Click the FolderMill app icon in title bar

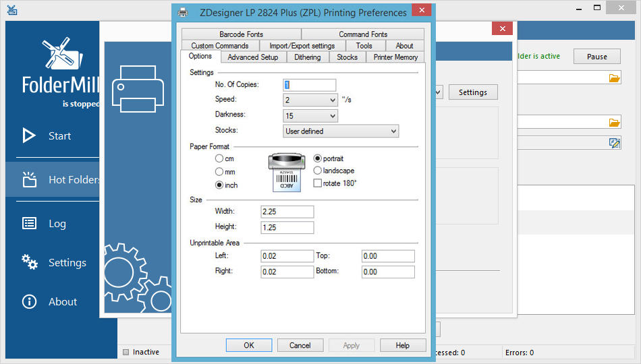pos(12,10)
